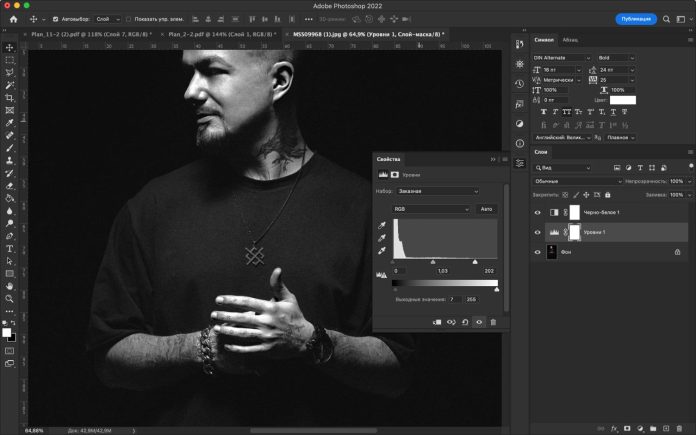Switch to the Plan_11-2 (2).pdf document tab
This screenshot has width=696, height=435.
pyautogui.click(x=91, y=34)
